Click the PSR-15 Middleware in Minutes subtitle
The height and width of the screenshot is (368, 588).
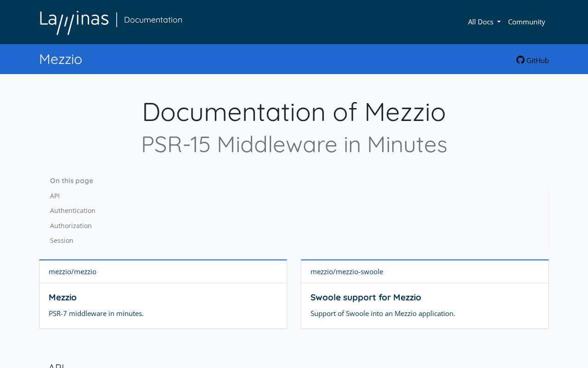(x=294, y=144)
